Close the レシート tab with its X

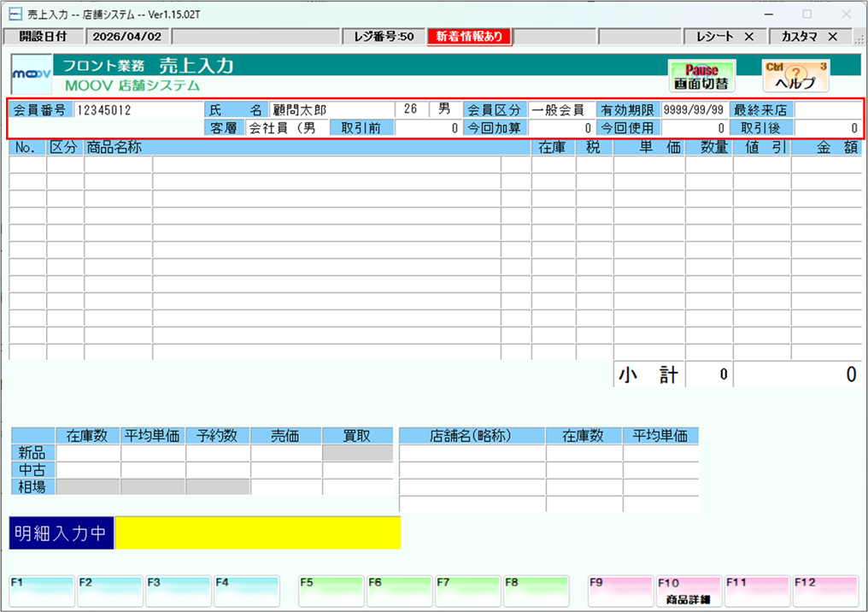pyautogui.click(x=749, y=37)
